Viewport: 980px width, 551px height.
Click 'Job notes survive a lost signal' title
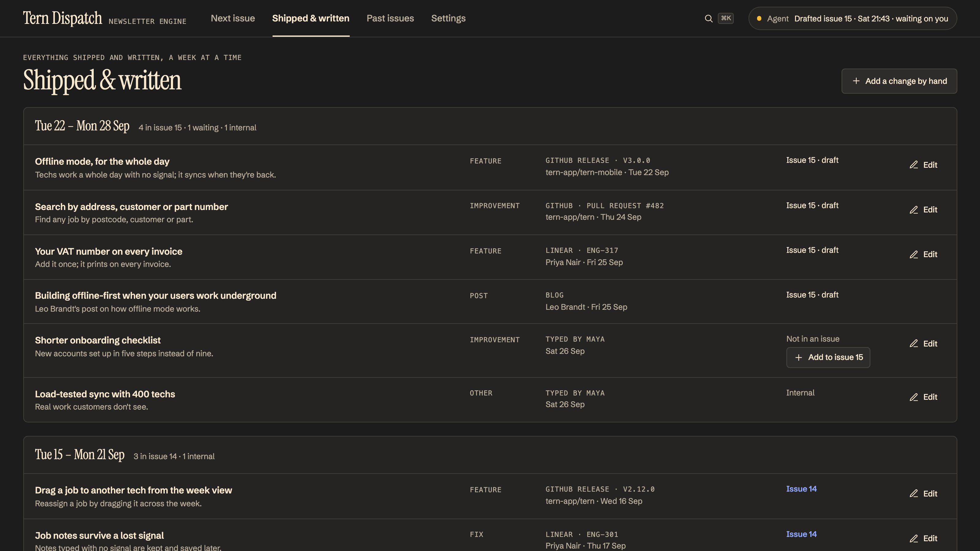point(99,536)
